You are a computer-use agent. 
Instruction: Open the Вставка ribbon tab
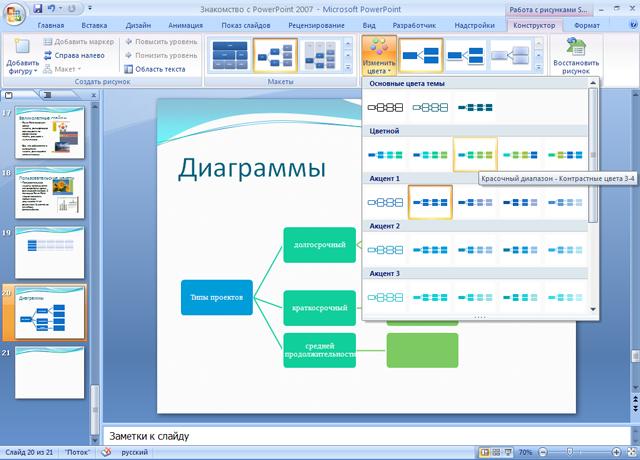[94, 25]
